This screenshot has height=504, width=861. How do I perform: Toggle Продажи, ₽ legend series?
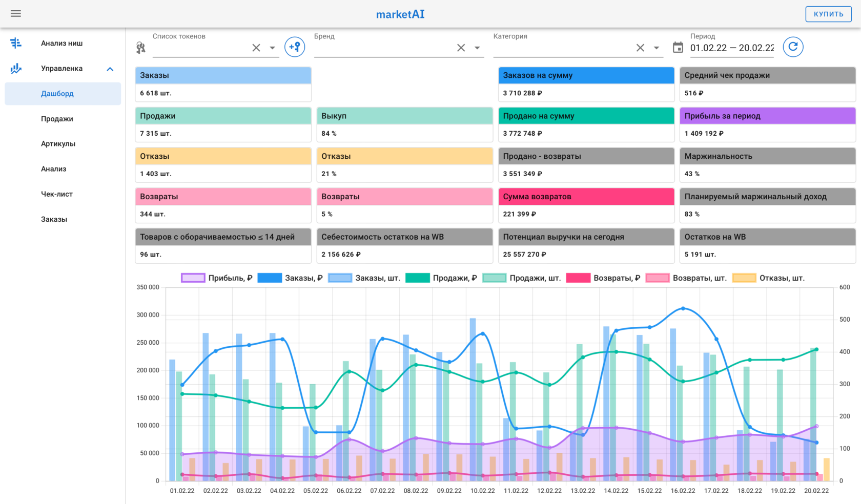pos(441,278)
